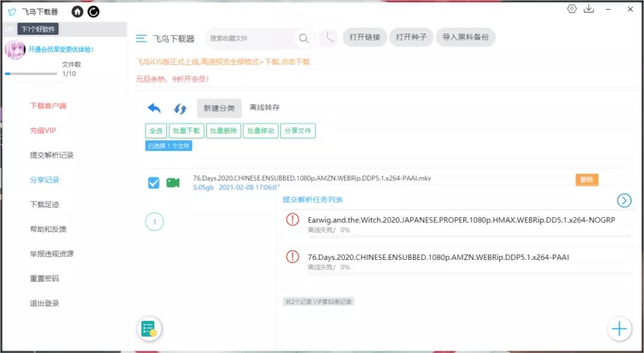The image size is (644, 353).
Task: Click the plus button at bottom right
Action: (x=619, y=329)
